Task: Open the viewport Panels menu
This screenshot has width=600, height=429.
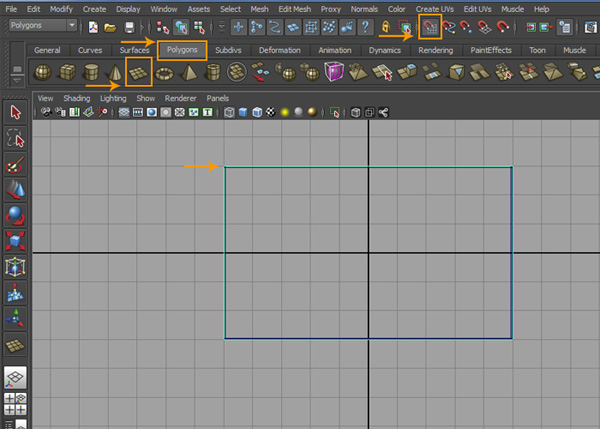Action: tap(217, 98)
